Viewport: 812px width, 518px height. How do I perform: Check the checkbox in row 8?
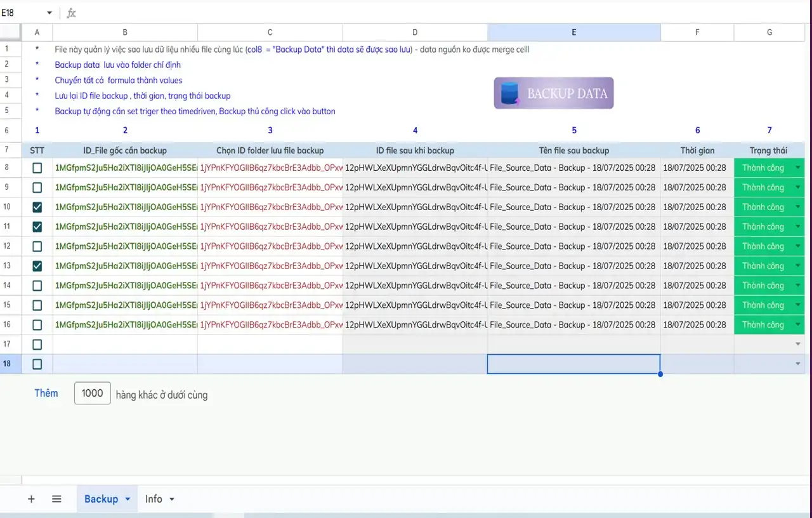pos(37,168)
